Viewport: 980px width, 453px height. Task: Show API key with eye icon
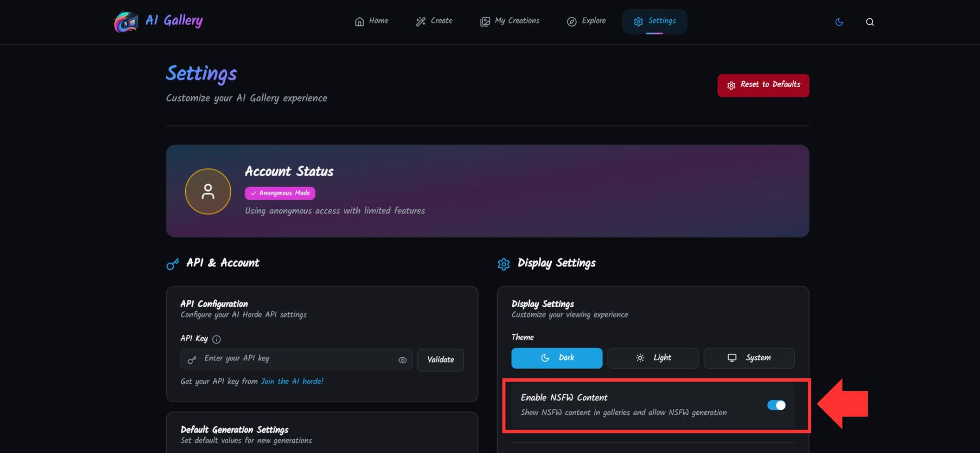click(402, 360)
